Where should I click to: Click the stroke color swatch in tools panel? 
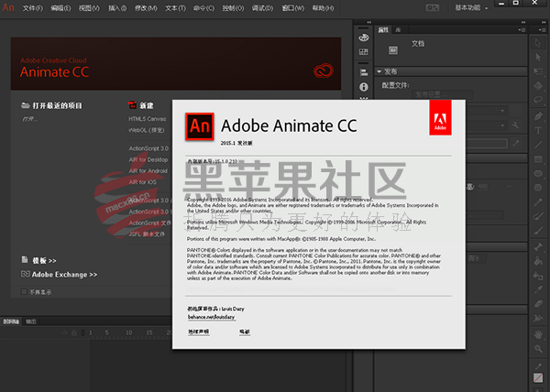point(538,378)
